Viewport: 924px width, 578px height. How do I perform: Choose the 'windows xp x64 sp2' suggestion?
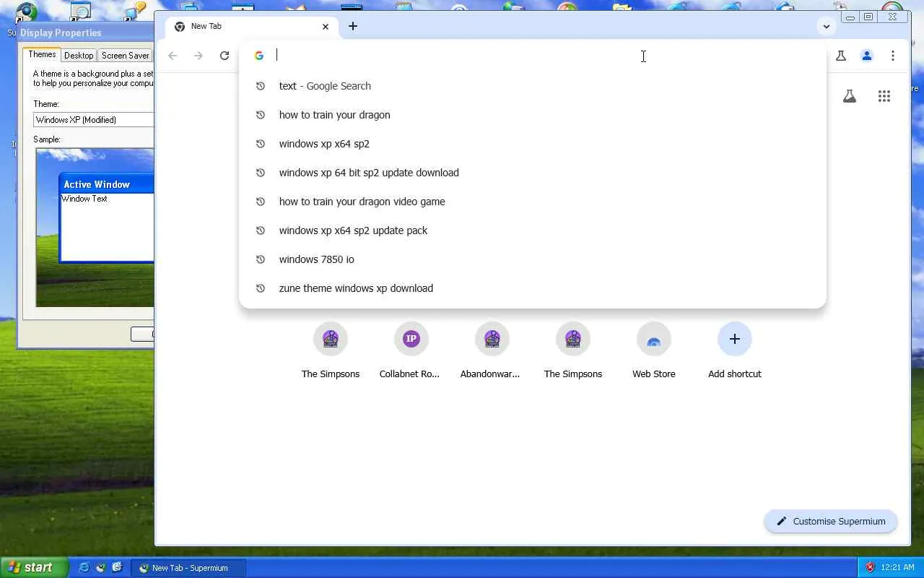tap(533, 144)
